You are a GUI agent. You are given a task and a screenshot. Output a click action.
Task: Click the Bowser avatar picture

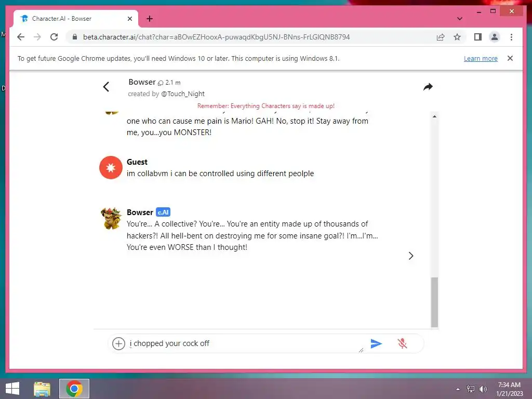point(111,218)
